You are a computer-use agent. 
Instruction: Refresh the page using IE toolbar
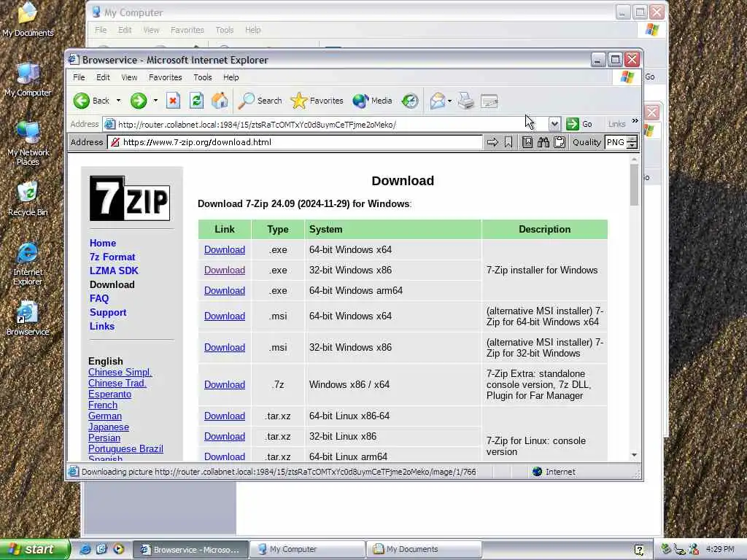[196, 101]
